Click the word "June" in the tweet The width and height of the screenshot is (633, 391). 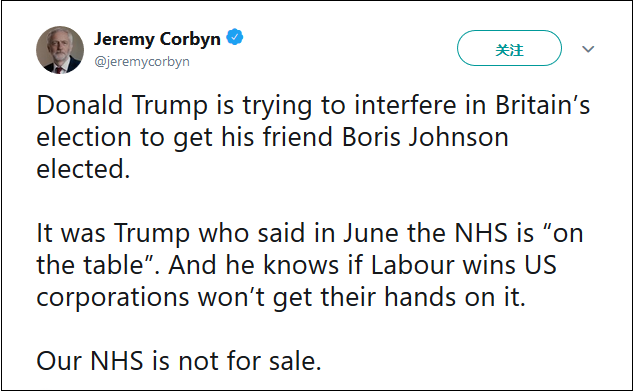point(371,233)
